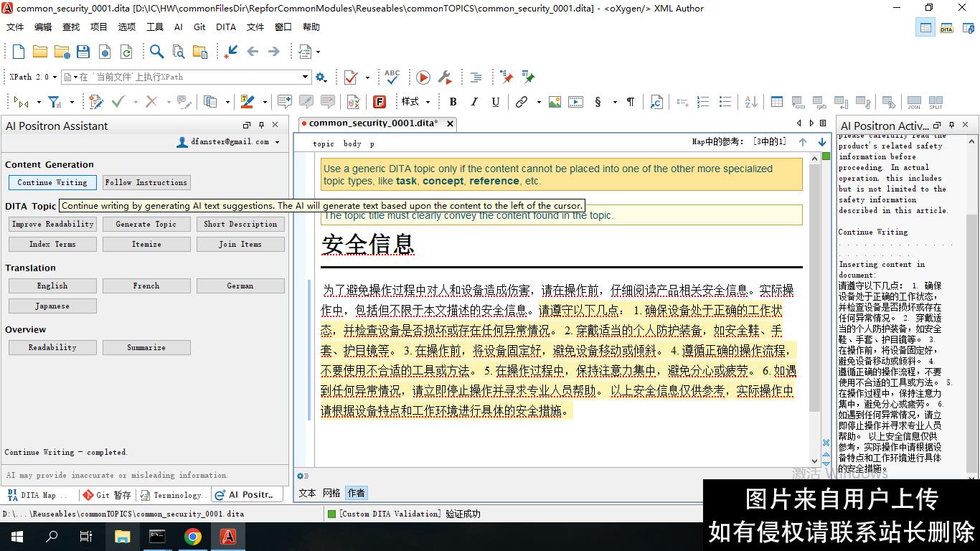Open the 帮助 menu
Viewport: 980px width, 551px height.
click(311, 27)
